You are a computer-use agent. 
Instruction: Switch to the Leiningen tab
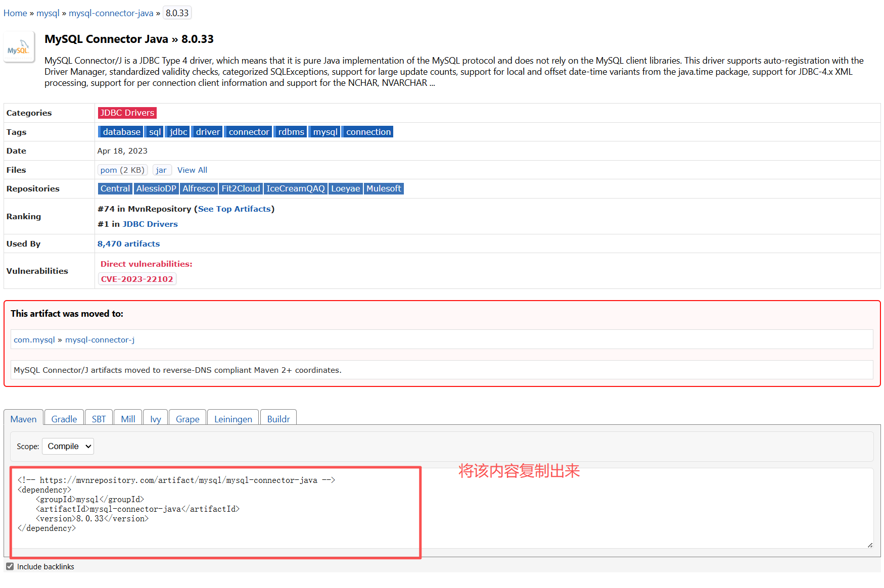[233, 418]
